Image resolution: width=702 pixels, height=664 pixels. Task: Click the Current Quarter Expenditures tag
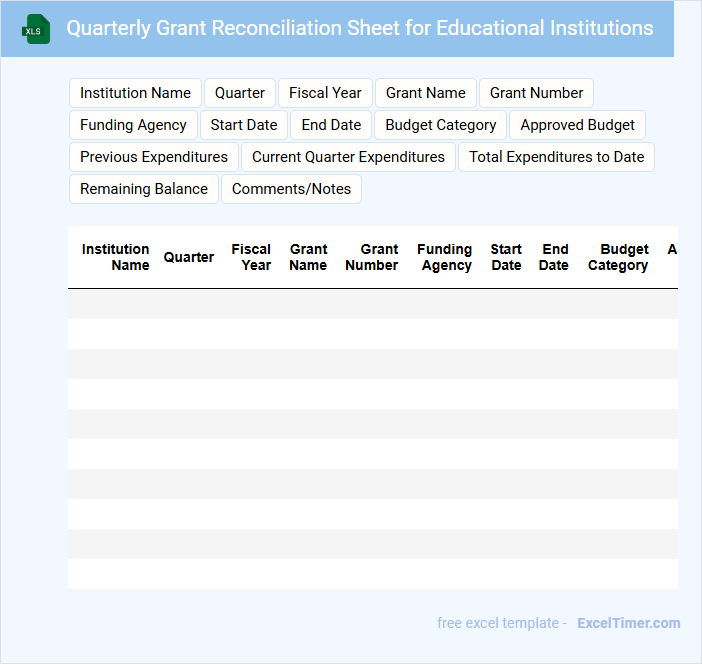(x=348, y=157)
